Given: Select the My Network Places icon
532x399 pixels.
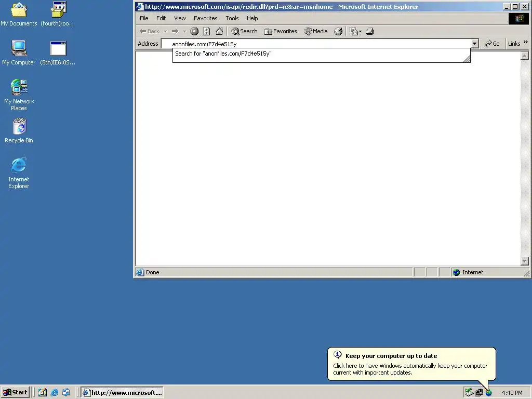Looking at the screenshot, I should (x=19, y=95).
